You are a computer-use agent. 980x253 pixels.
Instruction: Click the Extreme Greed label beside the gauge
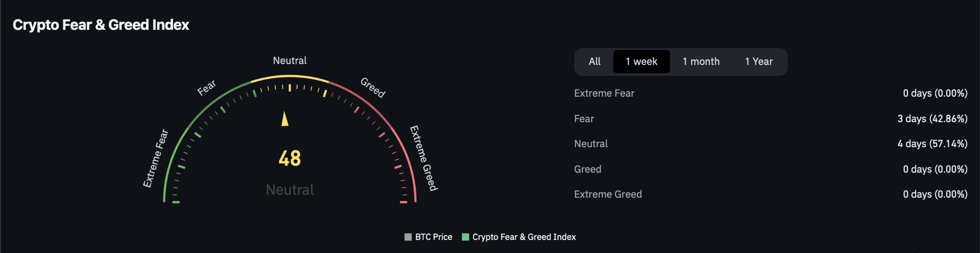click(x=423, y=158)
